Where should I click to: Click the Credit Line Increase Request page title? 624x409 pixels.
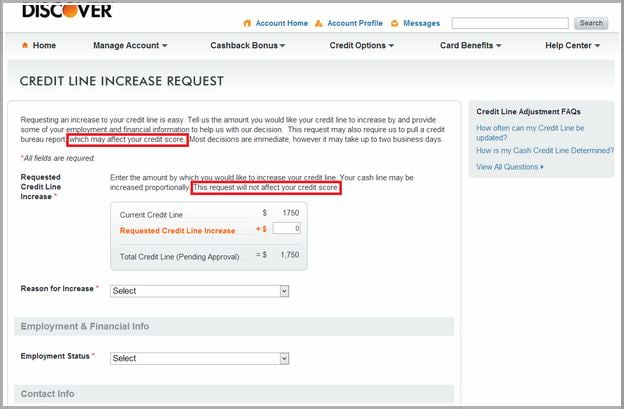121,81
